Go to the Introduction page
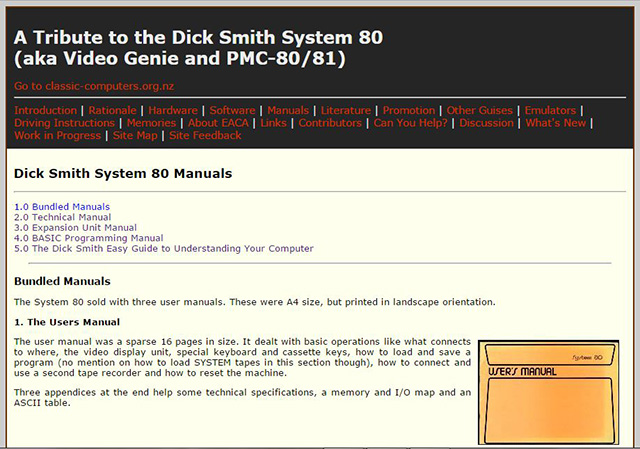This screenshot has width=640, height=449. 45,110
